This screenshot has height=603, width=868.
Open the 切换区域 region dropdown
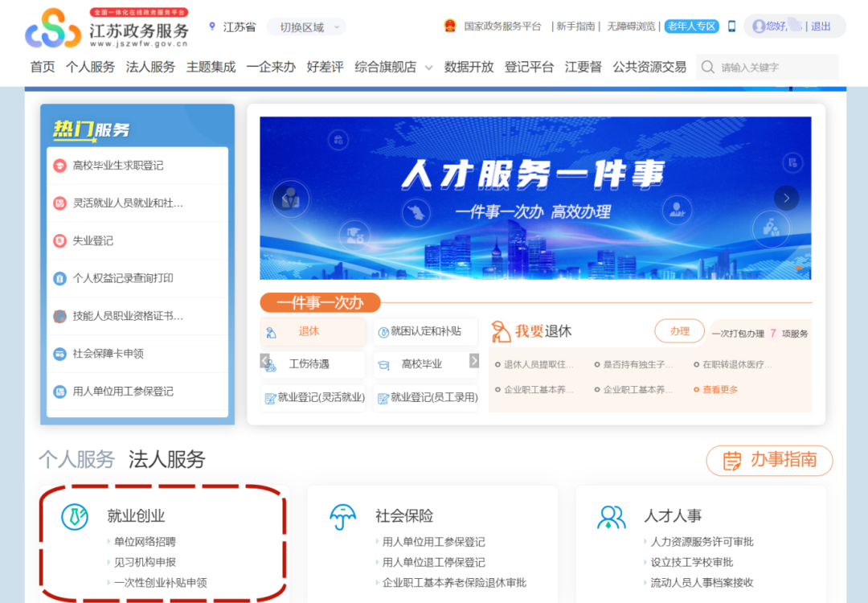306,27
